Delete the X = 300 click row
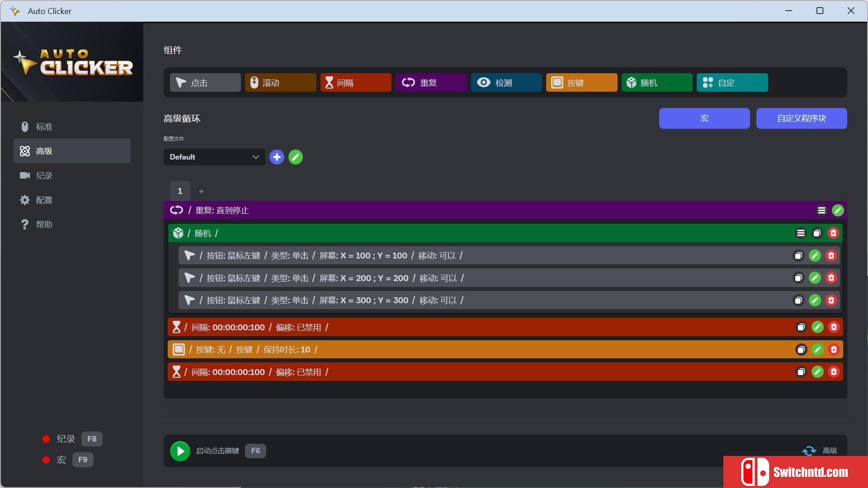 [831, 300]
